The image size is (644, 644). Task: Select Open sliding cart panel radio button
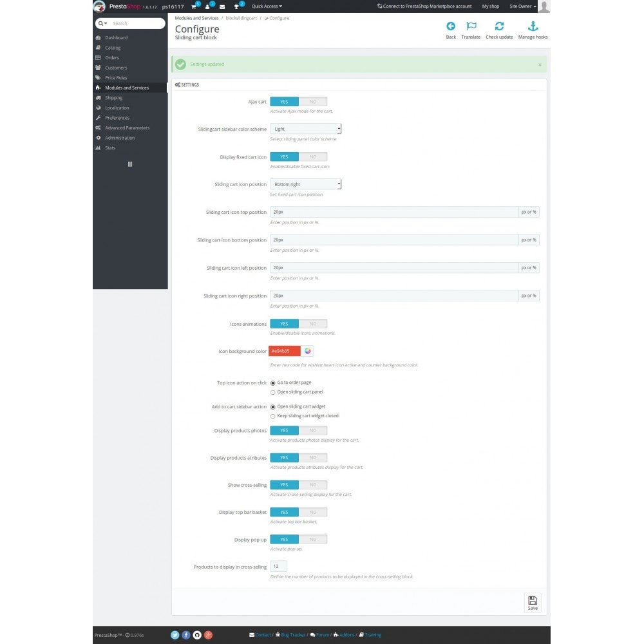[x=273, y=392]
